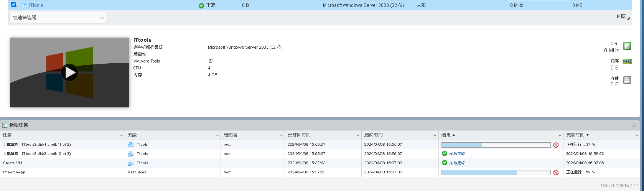This screenshot has height=191, width=644.
Task: Click the Import VApp progress bar
Action: [496, 173]
